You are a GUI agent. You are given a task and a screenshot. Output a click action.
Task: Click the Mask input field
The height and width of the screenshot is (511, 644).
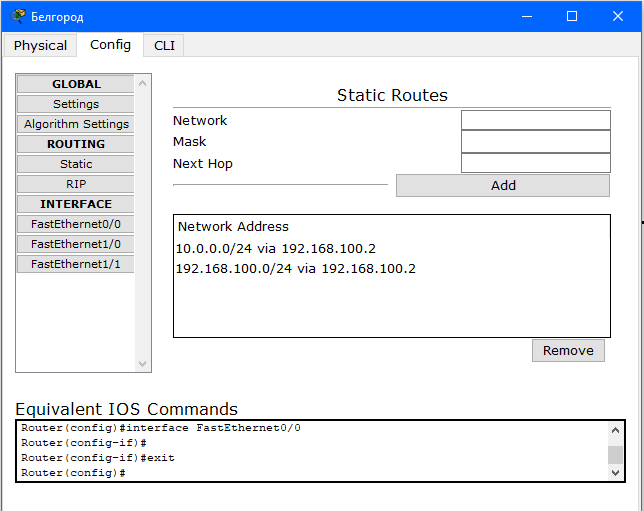(536, 142)
